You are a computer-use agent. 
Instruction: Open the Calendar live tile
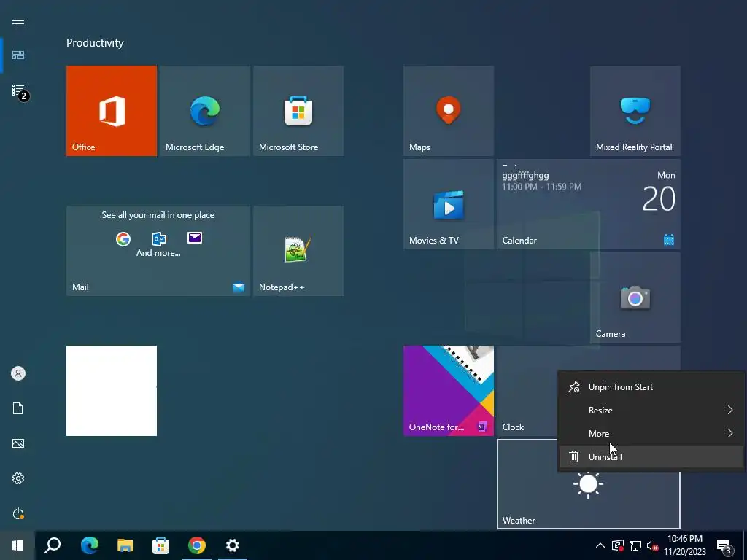click(589, 204)
